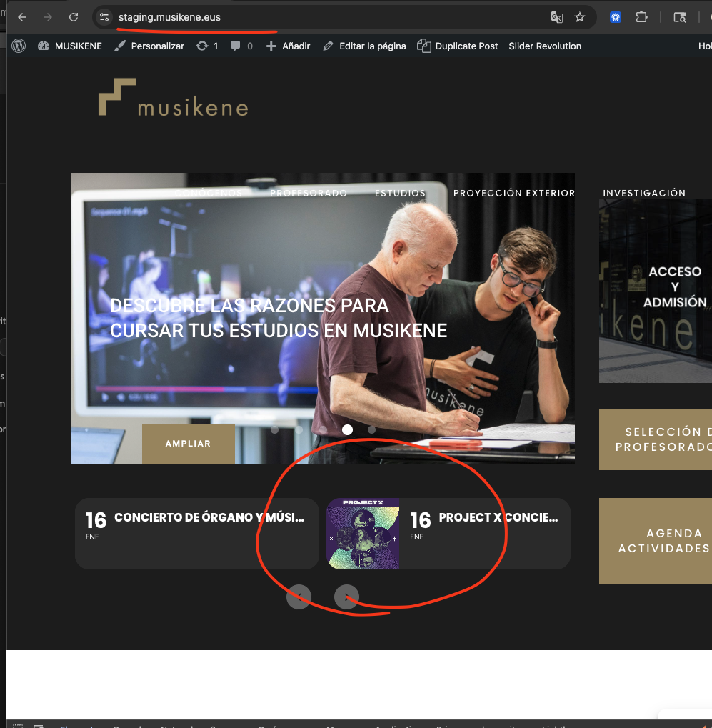
Task: Show next events with carousel right arrow
Action: click(346, 597)
